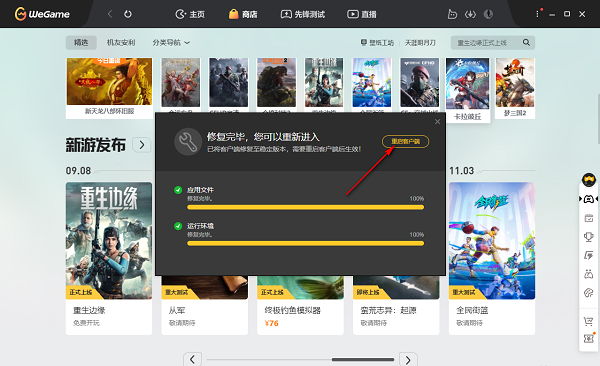Click the wrench repair icon in dialog
The image size is (600, 366).
click(188, 142)
